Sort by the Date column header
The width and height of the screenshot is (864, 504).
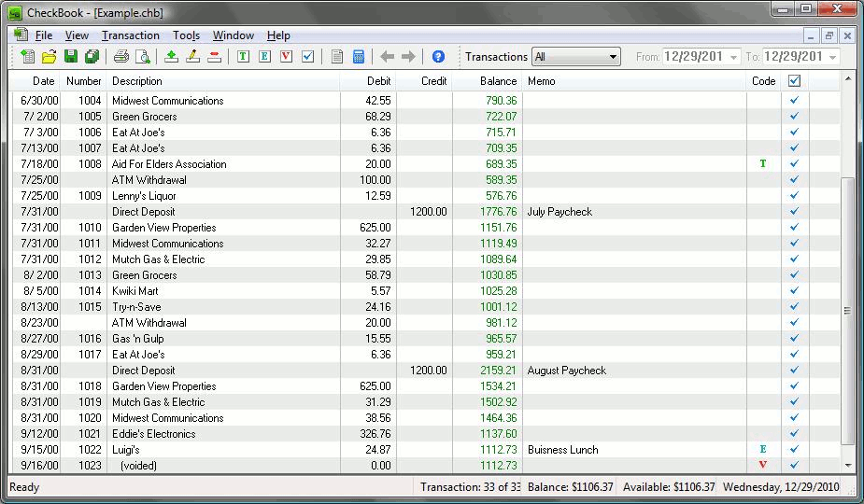tap(36, 81)
